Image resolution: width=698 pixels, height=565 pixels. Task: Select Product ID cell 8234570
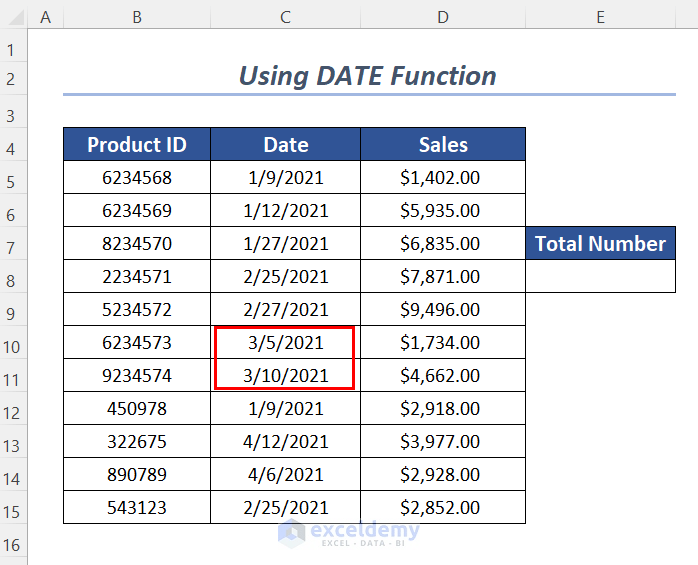[x=137, y=243]
